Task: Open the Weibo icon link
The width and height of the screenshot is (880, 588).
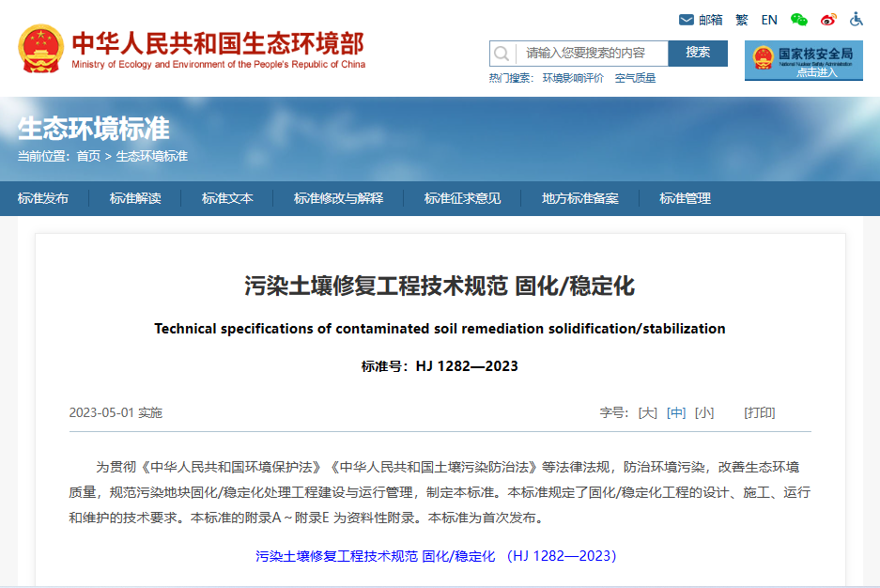Action: (x=827, y=20)
